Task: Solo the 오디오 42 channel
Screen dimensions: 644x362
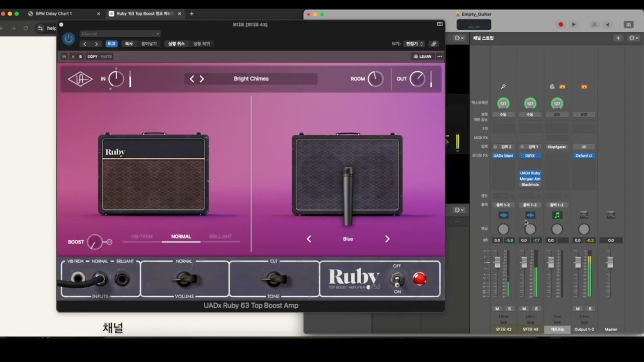Action: (509, 309)
